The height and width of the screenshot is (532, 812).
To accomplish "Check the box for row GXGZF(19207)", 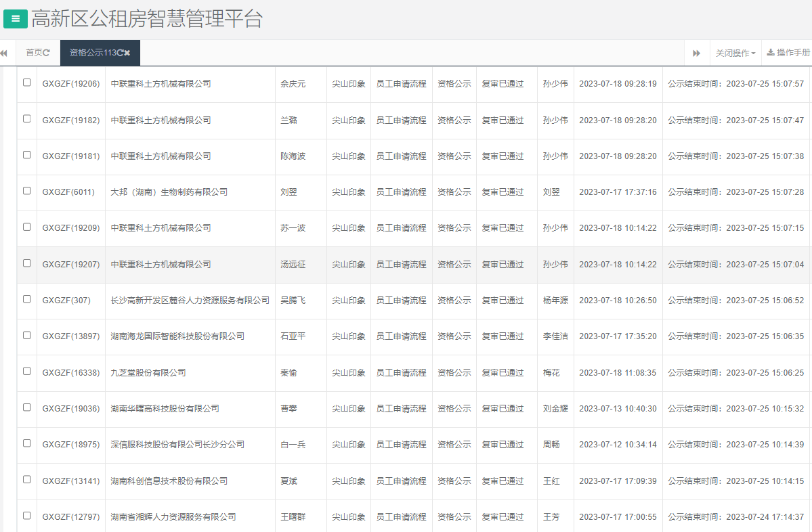I will pyautogui.click(x=27, y=263).
